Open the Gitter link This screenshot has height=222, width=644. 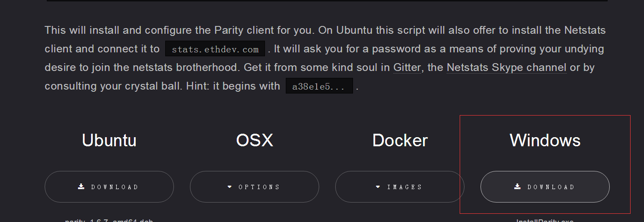407,68
